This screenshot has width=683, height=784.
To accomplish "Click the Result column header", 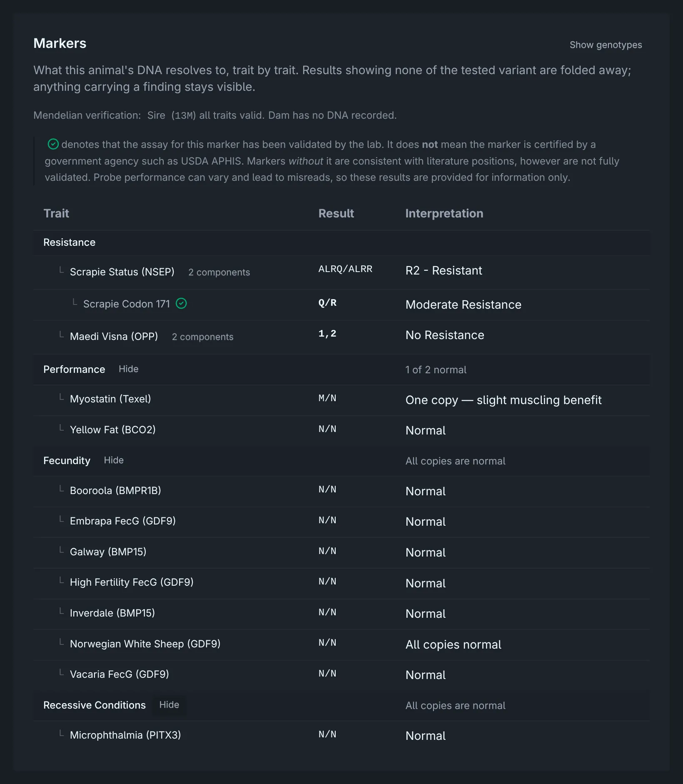I will (336, 214).
